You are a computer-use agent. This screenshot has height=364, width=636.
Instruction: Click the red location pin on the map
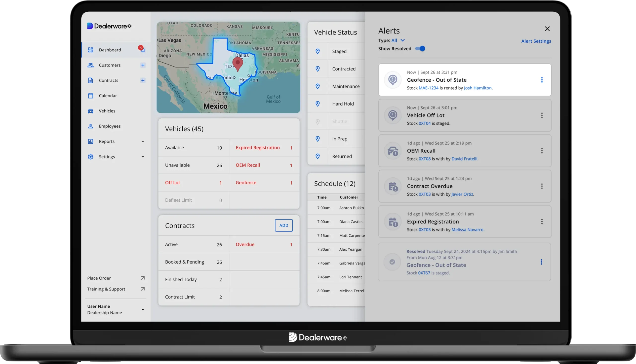[x=238, y=64]
